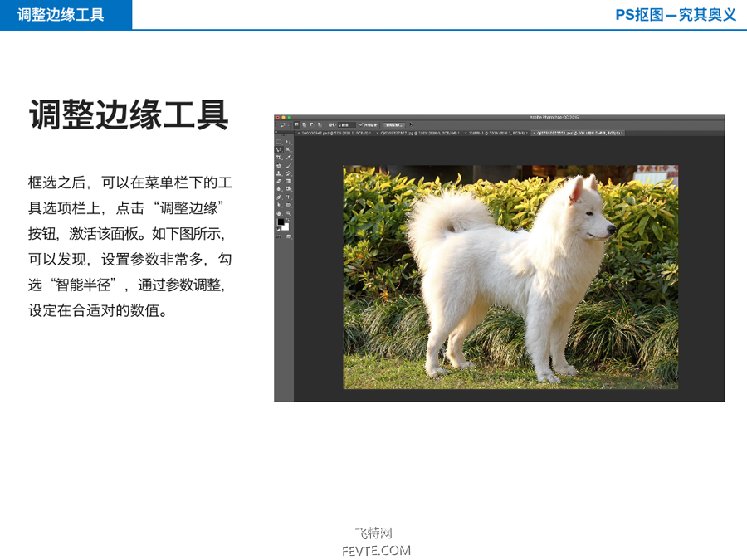The width and height of the screenshot is (747, 560).
Task: Switch to the .jpg document tab at 100%
Action: click(x=418, y=133)
